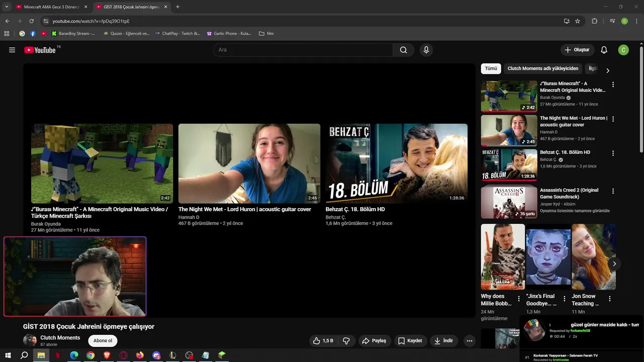Open more actions below the video
Viewport: 644px width, 362px height.
(x=469, y=340)
